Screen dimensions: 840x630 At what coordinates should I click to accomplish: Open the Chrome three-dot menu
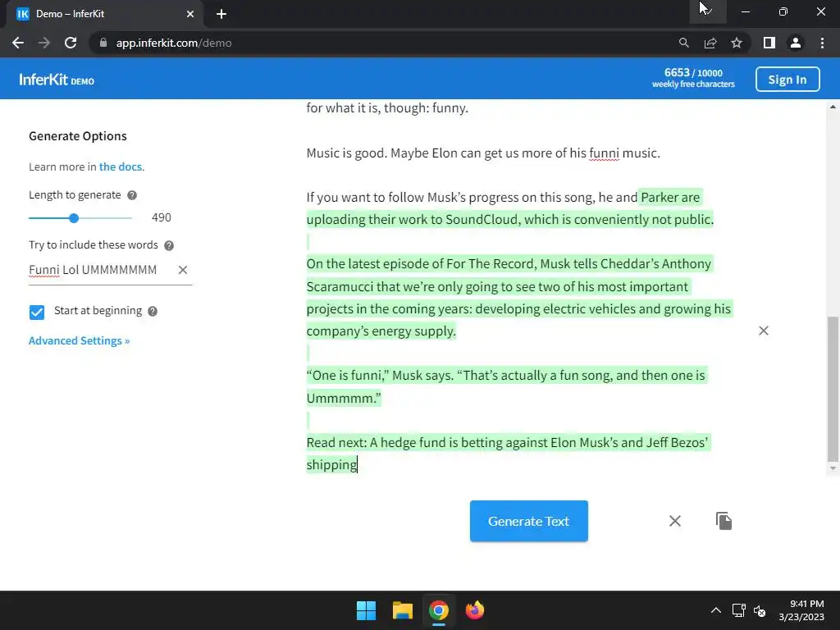[x=822, y=43]
